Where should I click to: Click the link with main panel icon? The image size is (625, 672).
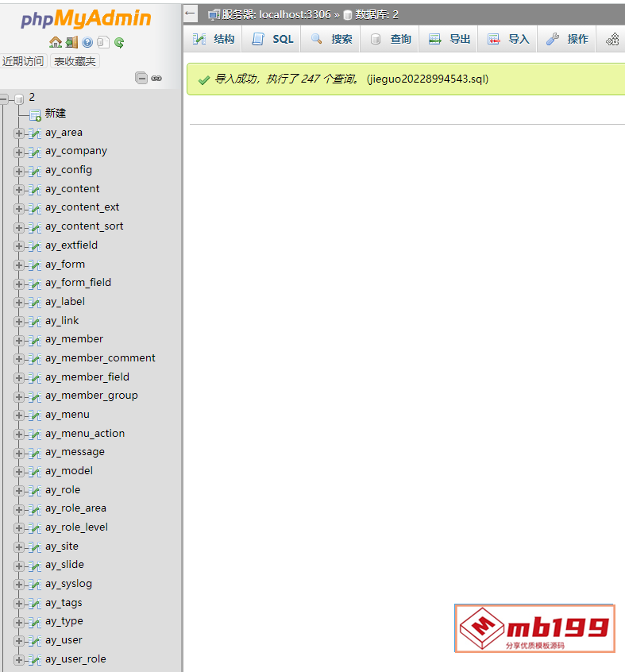point(156,78)
